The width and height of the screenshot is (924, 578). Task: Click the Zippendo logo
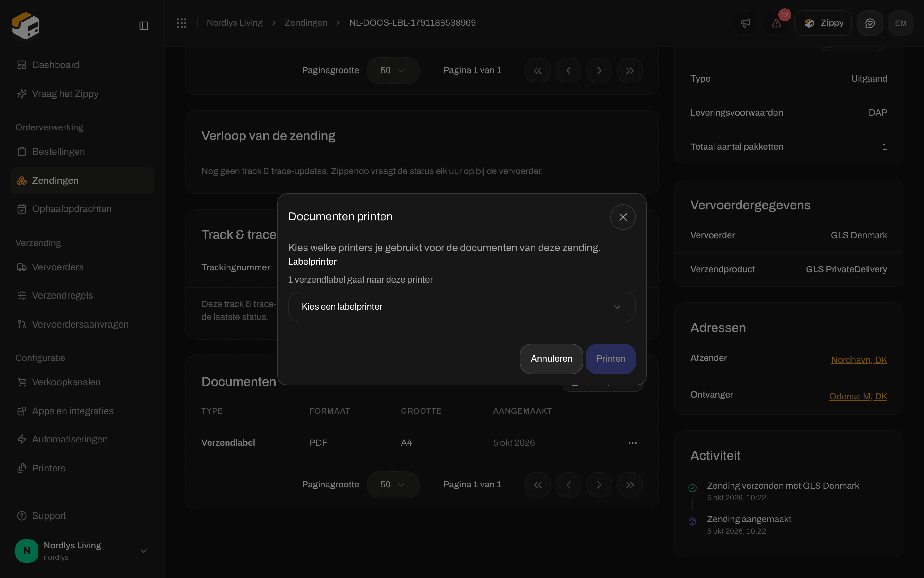[26, 26]
